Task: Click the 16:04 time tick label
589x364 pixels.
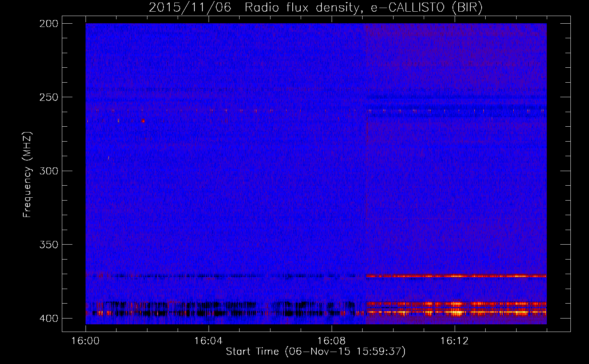Action: 209,341
